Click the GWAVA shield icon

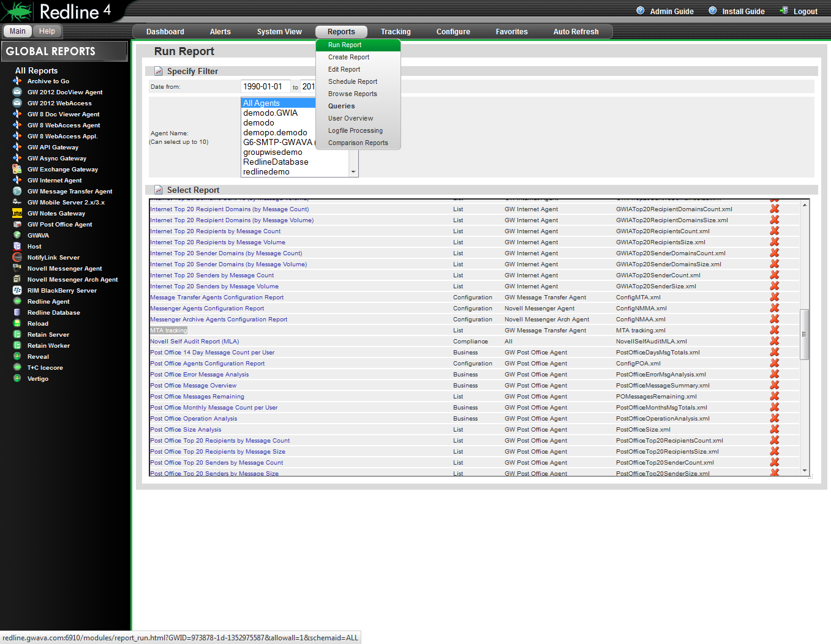(x=17, y=235)
